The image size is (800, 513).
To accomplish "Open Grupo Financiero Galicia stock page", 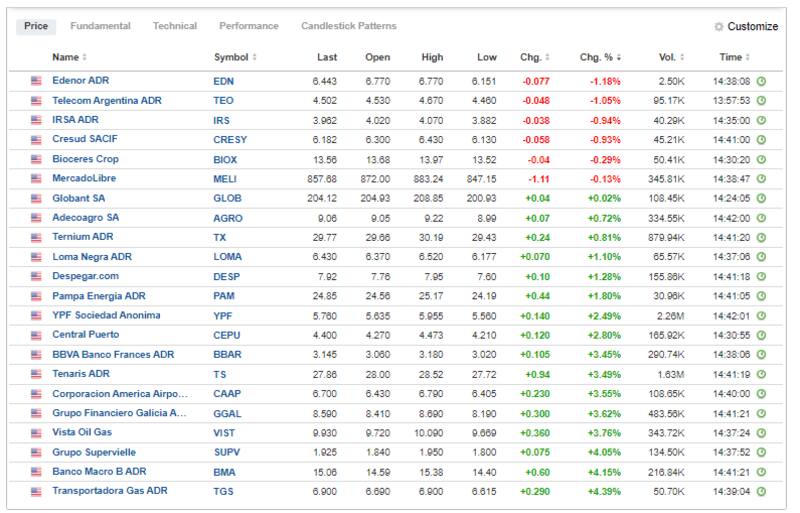I will (119, 412).
